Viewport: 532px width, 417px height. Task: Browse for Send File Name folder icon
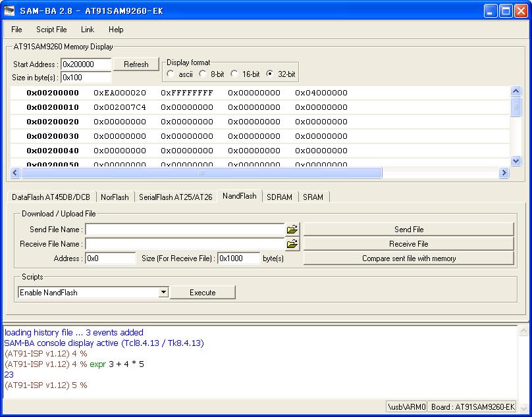(292, 230)
